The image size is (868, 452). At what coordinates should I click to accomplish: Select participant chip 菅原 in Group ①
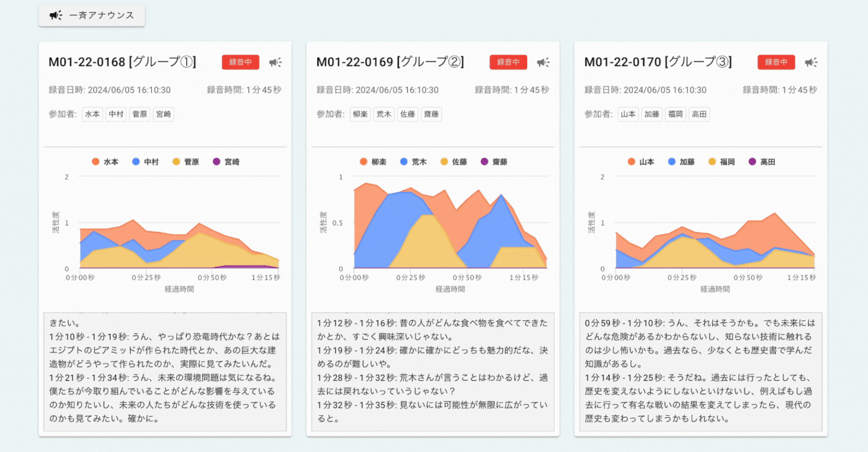coord(140,114)
